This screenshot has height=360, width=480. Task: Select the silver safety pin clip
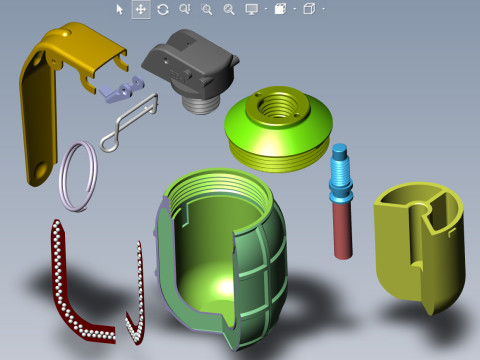(130, 122)
